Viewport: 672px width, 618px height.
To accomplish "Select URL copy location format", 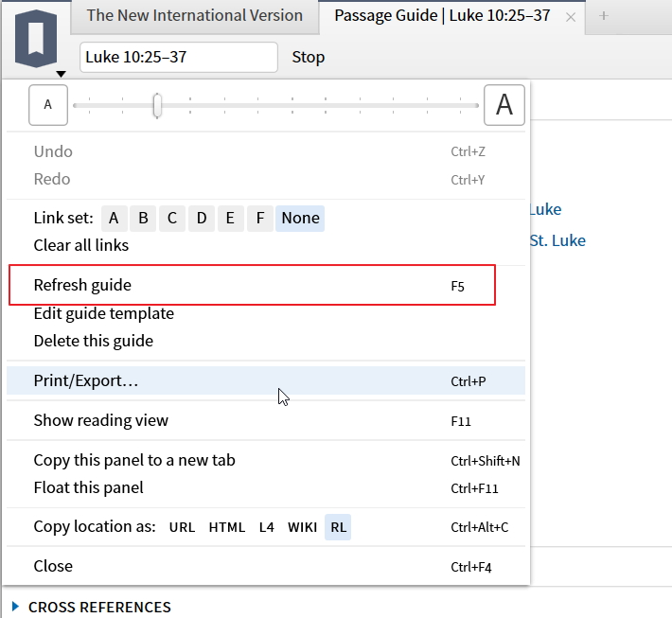I will [182, 527].
